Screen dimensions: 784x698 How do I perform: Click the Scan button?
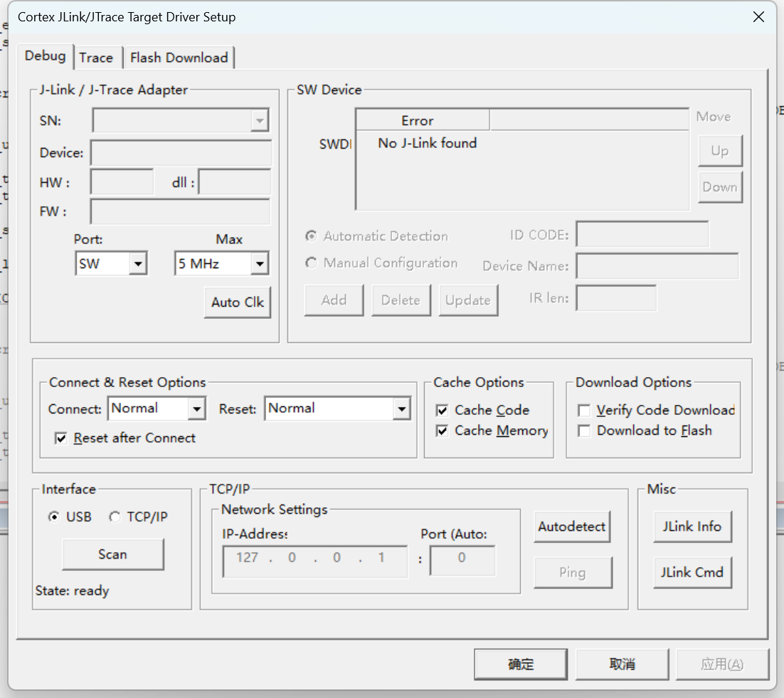pos(113,554)
